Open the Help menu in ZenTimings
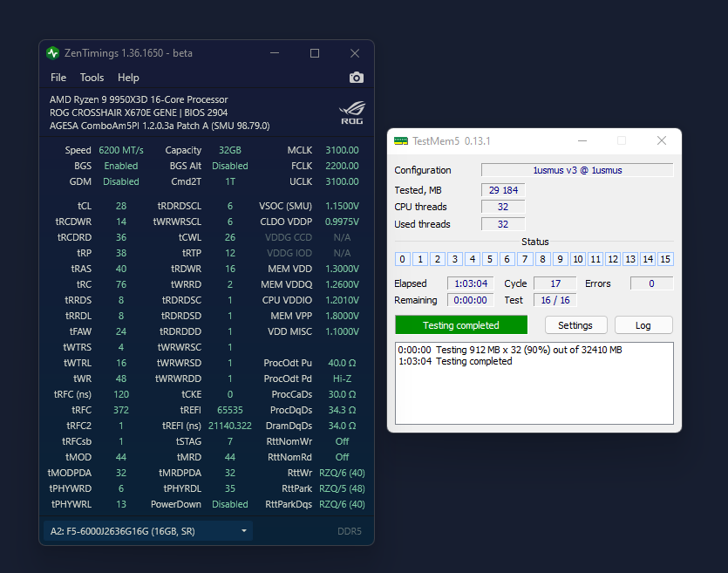The width and height of the screenshot is (728, 573). coord(128,78)
